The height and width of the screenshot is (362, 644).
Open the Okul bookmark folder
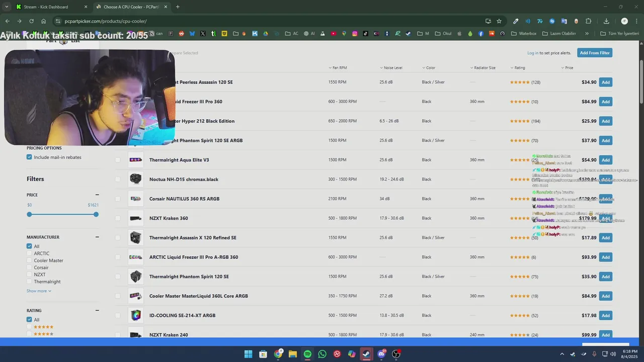443,34
